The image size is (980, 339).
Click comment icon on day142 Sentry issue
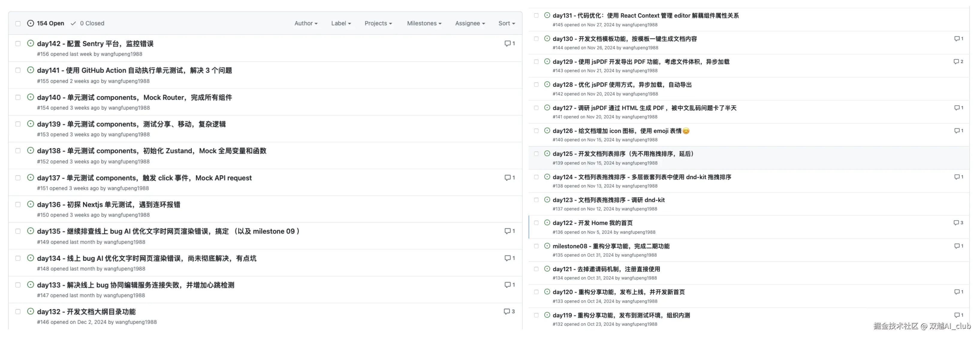point(507,43)
